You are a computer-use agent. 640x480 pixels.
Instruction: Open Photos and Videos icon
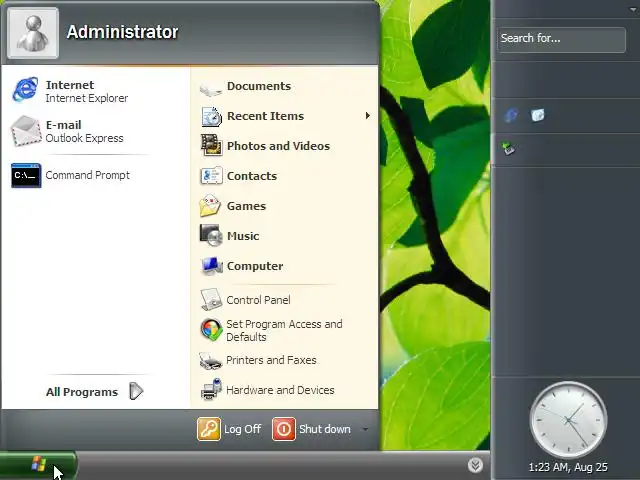tap(211, 146)
